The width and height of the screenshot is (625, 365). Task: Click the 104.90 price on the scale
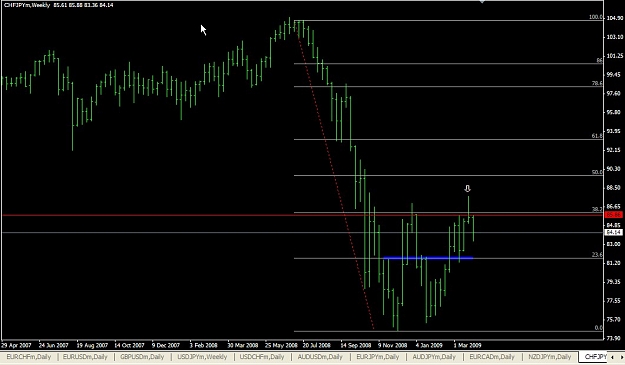614,18
